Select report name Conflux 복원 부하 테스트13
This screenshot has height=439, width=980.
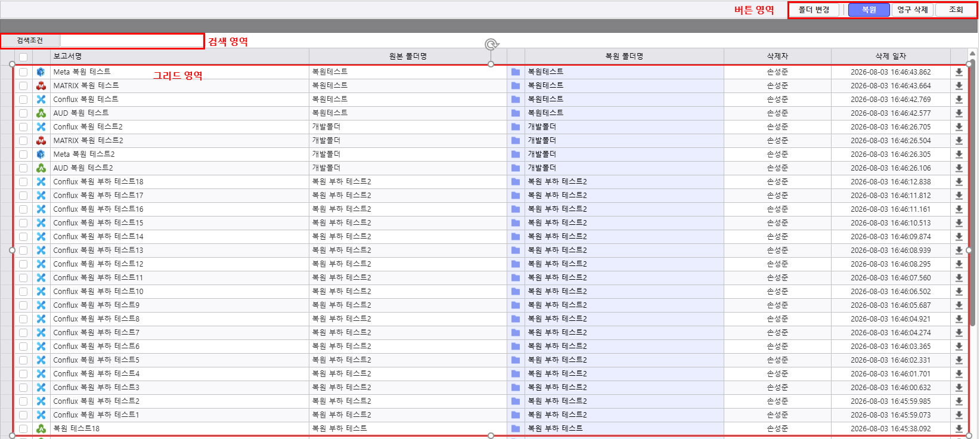[98, 250]
